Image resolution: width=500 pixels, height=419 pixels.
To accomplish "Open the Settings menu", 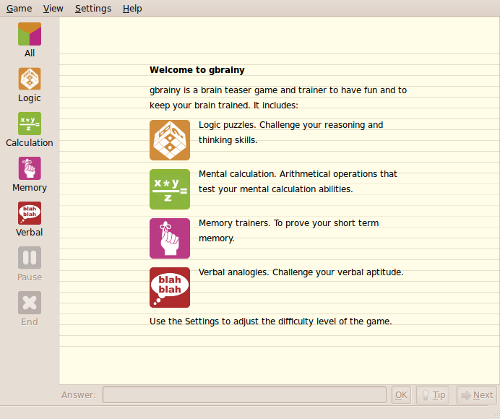I will (93, 8).
